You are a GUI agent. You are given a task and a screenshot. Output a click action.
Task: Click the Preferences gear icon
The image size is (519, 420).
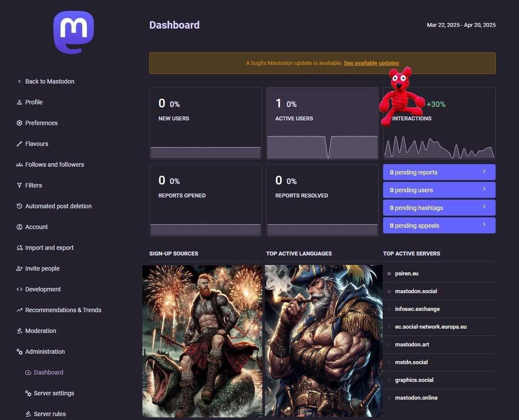tap(19, 123)
